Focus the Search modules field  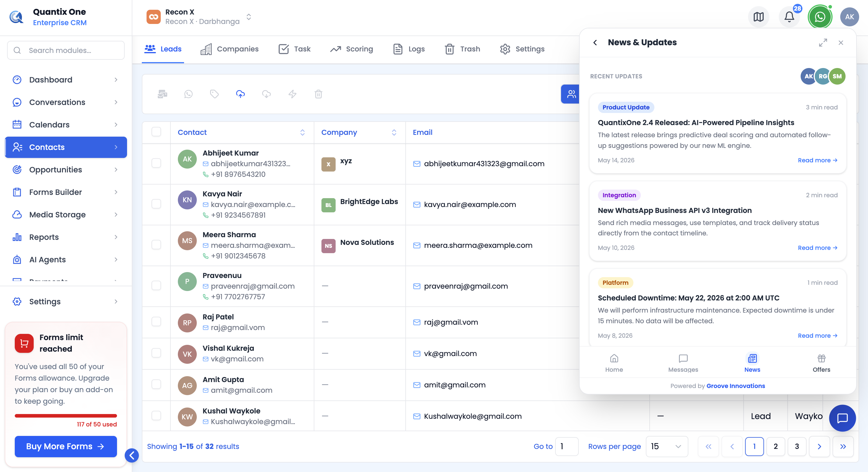point(66,50)
